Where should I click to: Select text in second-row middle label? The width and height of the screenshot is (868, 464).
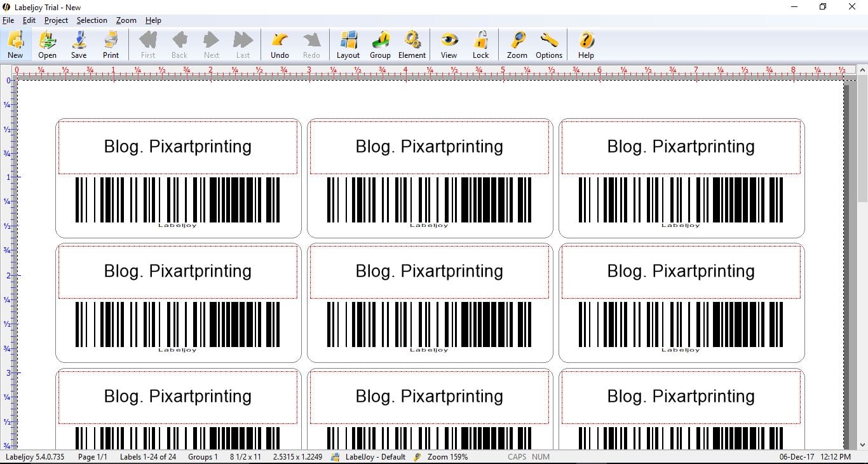tap(430, 271)
